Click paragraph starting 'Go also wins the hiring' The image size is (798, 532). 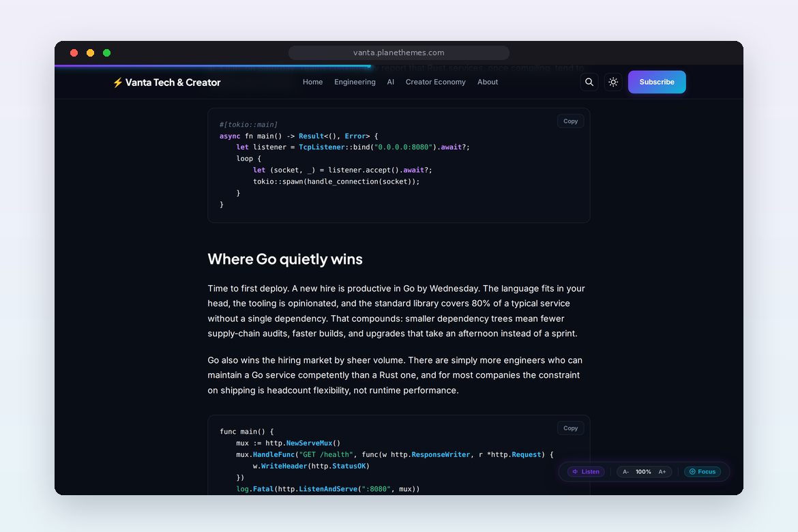tap(395, 375)
